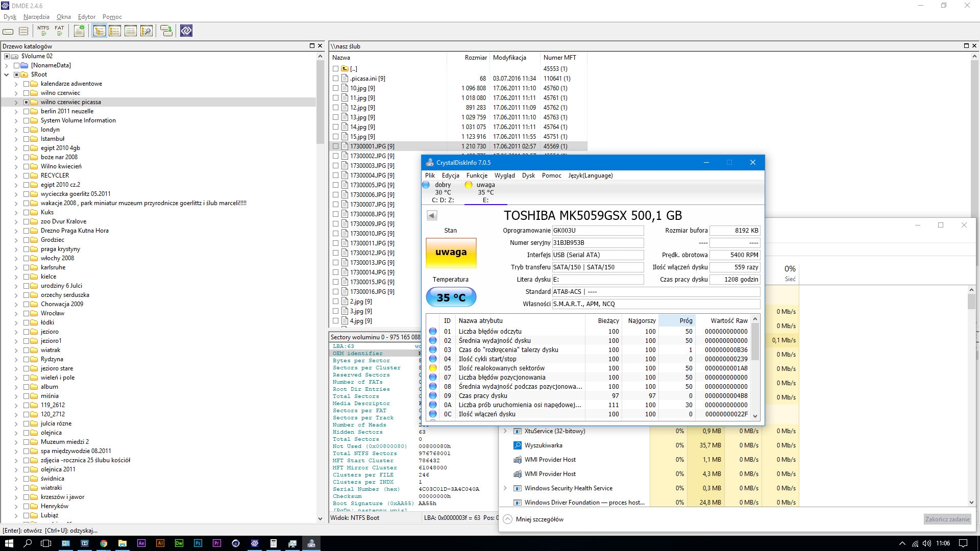The height and width of the screenshot is (551, 980).
Task: Check the box next to 17300001.JPG
Action: [x=335, y=146]
